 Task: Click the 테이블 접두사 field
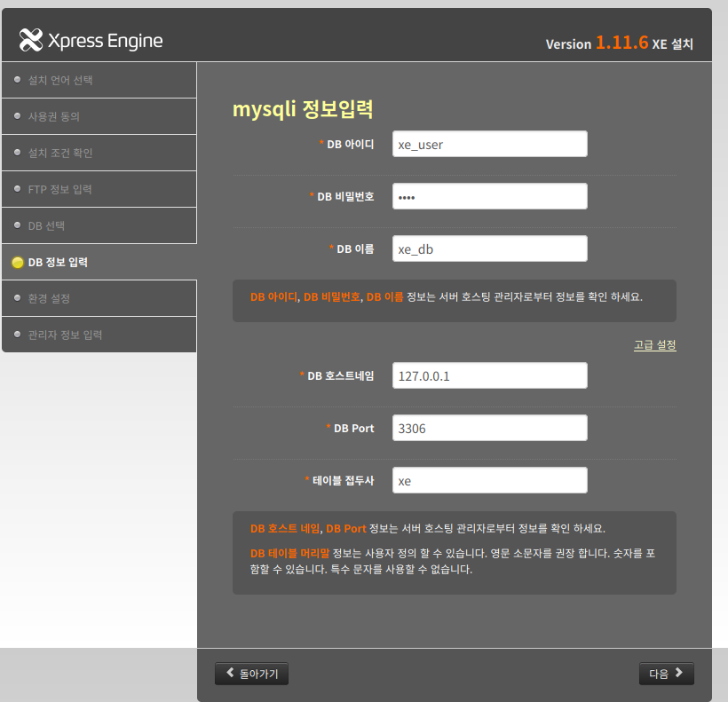click(x=490, y=480)
